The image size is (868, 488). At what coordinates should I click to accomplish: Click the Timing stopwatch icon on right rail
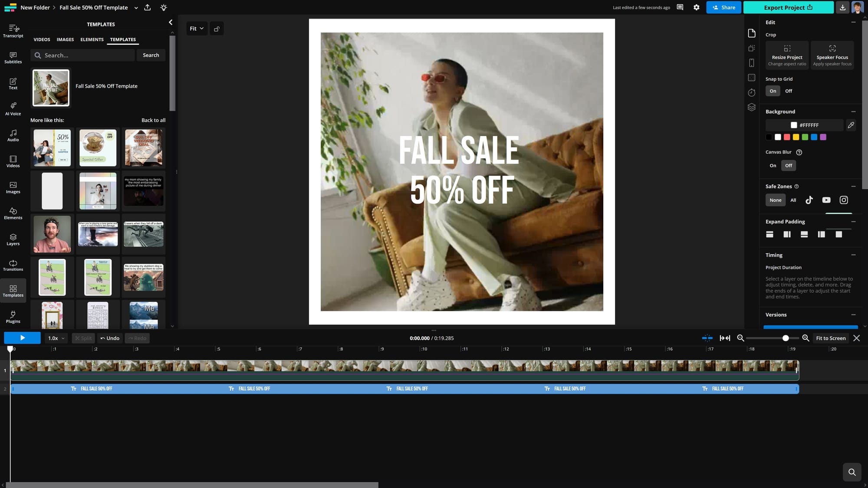point(751,92)
